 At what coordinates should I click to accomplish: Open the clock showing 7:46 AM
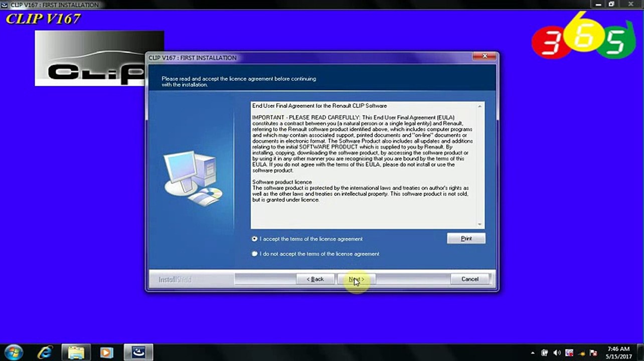(x=618, y=352)
